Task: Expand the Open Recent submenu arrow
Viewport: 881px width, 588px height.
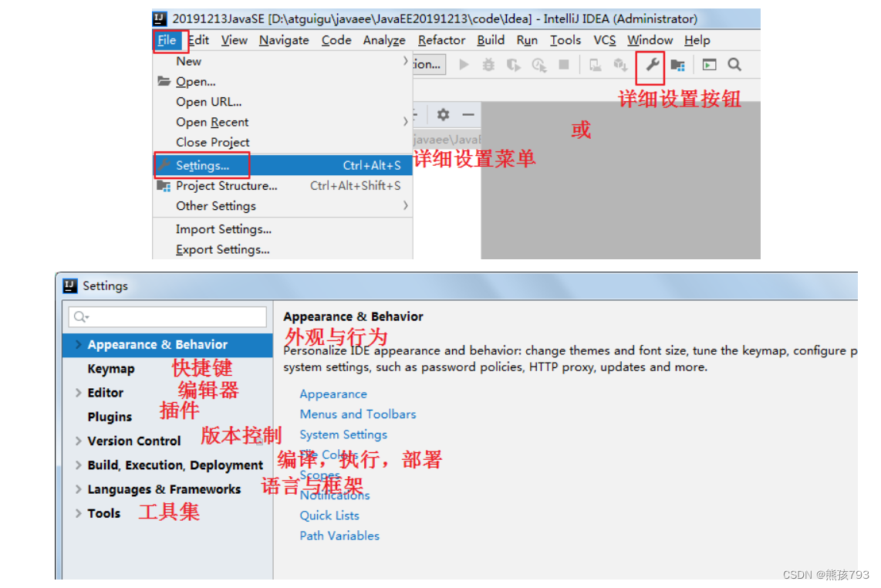Action: (x=405, y=121)
